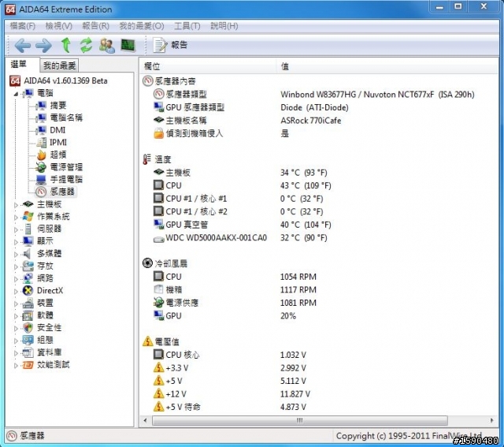Open the 檔案(F) menu

pyautogui.click(x=23, y=26)
